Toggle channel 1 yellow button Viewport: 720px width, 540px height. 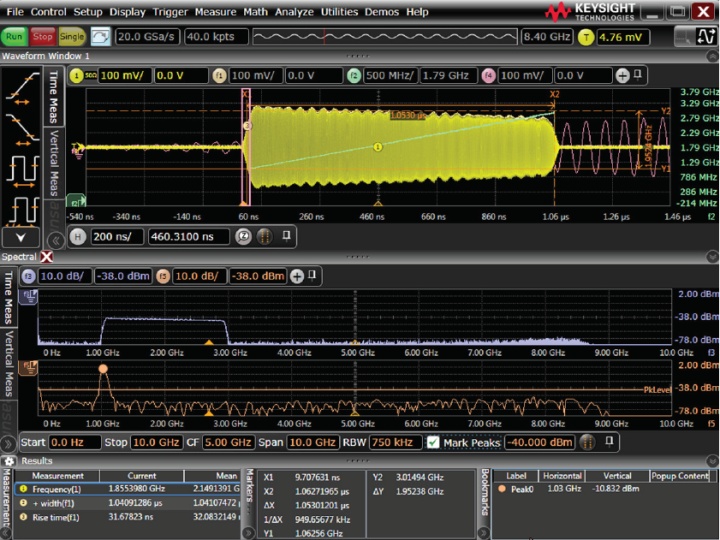pyautogui.click(x=76, y=76)
